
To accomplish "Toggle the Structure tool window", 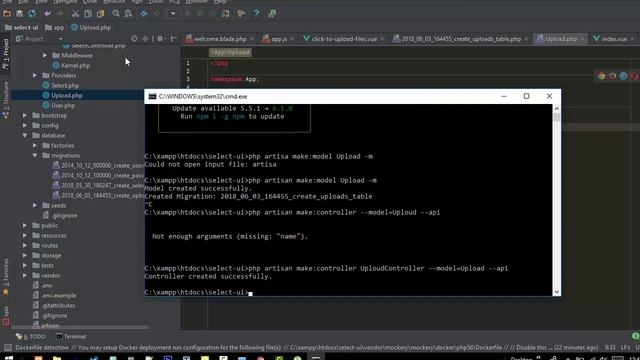I will point(5,99).
